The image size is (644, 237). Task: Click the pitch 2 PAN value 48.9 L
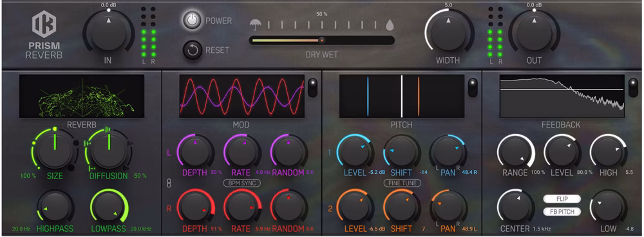tap(469, 229)
